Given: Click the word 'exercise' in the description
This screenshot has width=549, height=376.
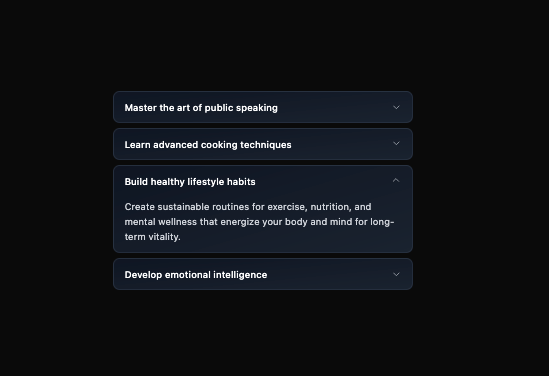Looking at the screenshot, I should click(287, 207).
